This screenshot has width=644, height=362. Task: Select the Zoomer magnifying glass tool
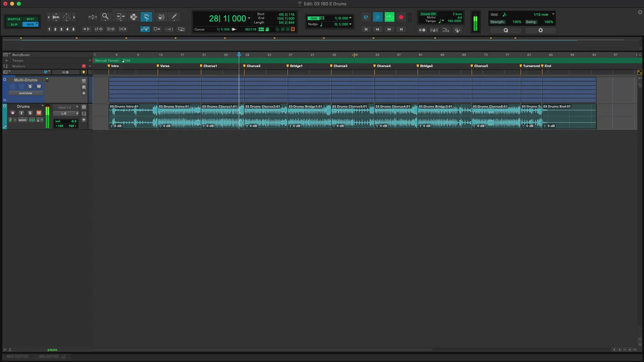click(x=105, y=17)
